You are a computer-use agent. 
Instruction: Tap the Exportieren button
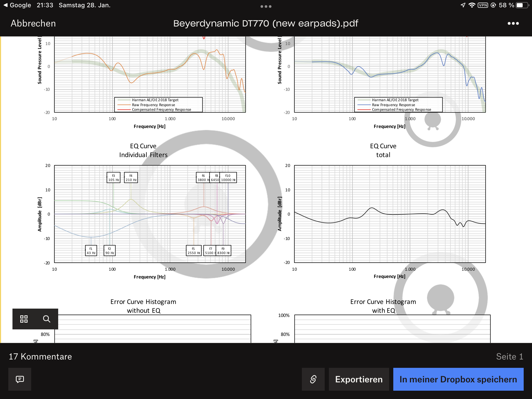click(x=359, y=379)
